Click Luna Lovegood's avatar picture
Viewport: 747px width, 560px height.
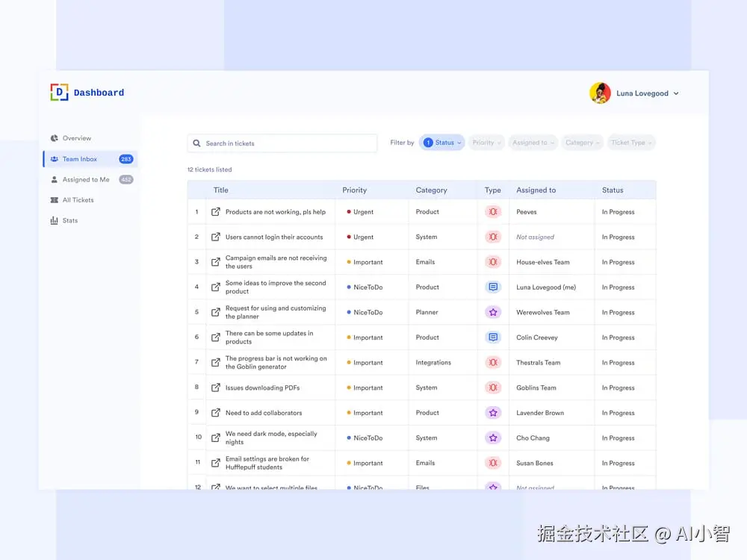coord(600,93)
